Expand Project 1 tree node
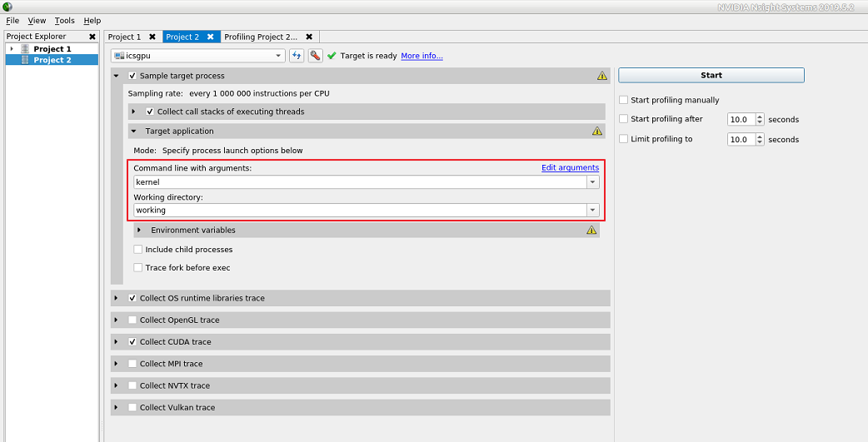The image size is (868, 442). [12, 48]
